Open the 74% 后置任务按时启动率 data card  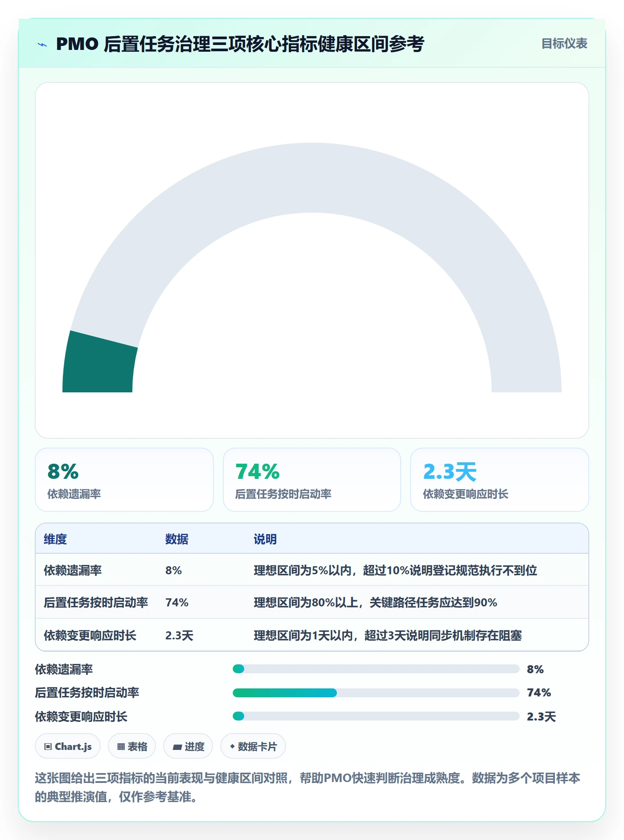pos(312,480)
